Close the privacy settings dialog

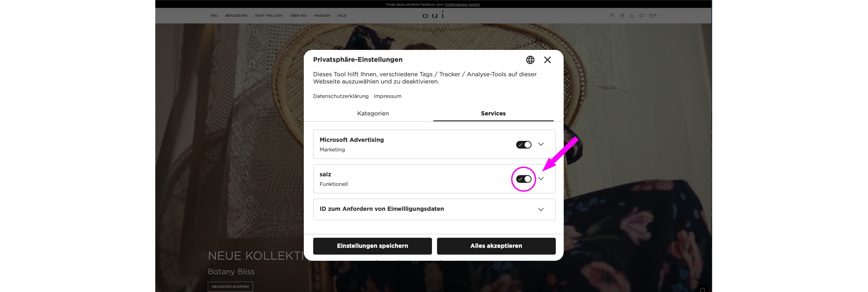point(547,60)
